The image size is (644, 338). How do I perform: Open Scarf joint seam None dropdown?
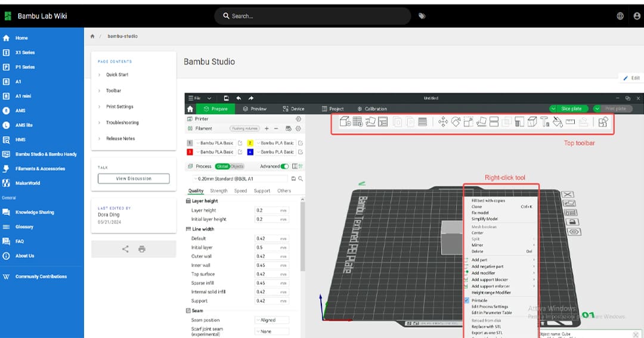[x=272, y=331]
